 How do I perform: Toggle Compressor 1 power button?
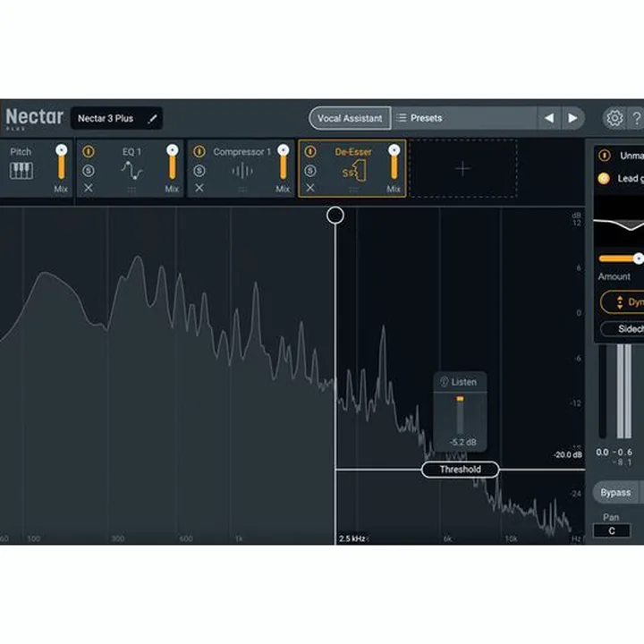coord(199,151)
